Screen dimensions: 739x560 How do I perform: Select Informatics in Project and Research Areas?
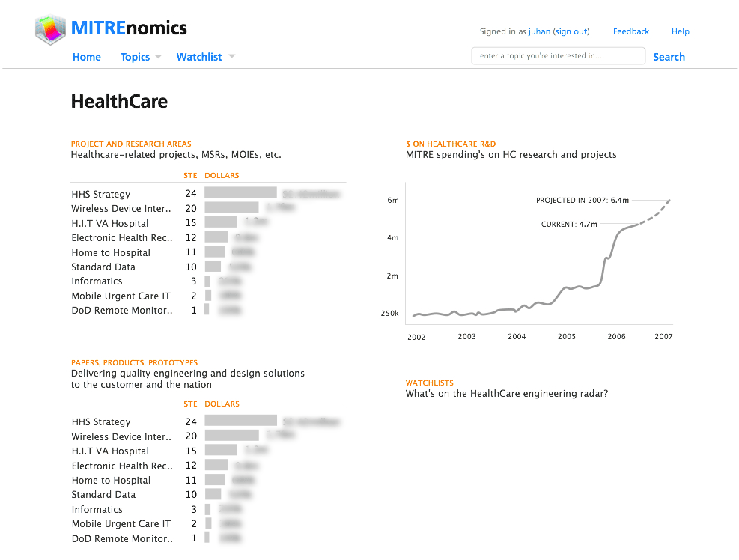pos(97,281)
